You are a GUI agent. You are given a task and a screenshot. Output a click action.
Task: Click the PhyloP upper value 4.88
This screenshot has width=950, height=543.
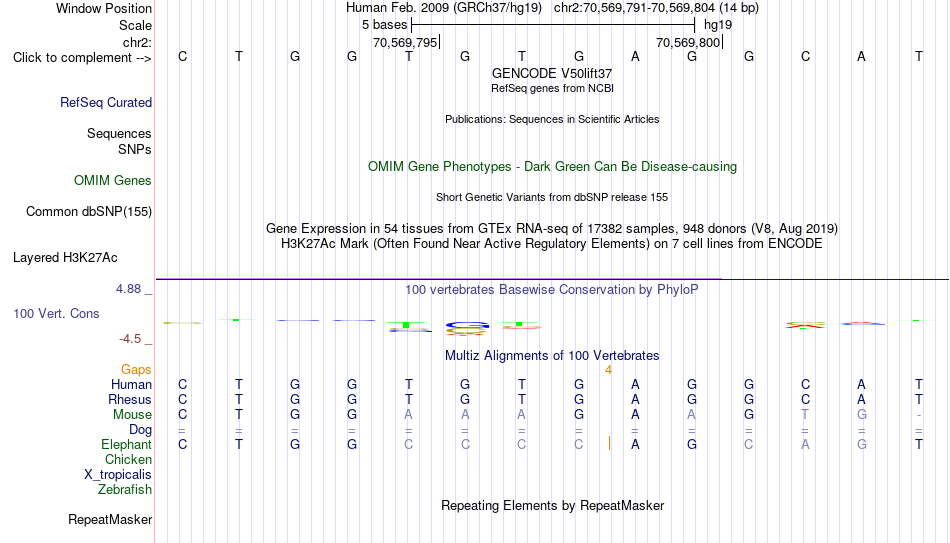click(128, 289)
